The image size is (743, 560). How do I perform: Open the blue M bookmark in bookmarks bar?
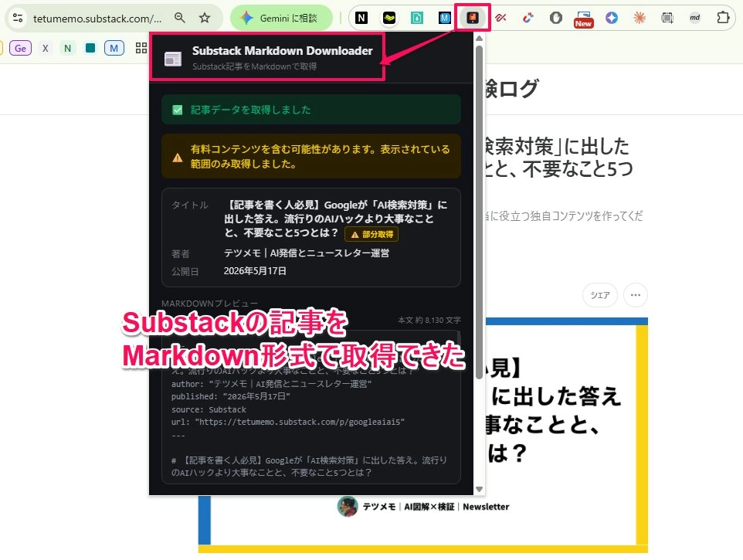[114, 48]
